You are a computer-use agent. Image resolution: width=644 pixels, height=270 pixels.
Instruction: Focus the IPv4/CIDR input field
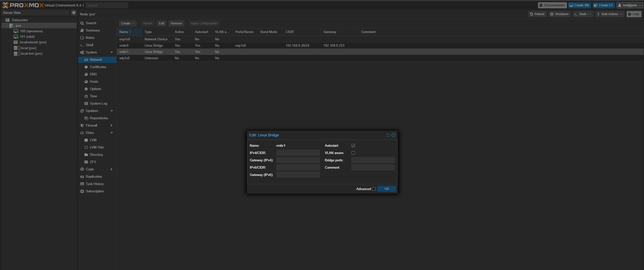[298, 153]
